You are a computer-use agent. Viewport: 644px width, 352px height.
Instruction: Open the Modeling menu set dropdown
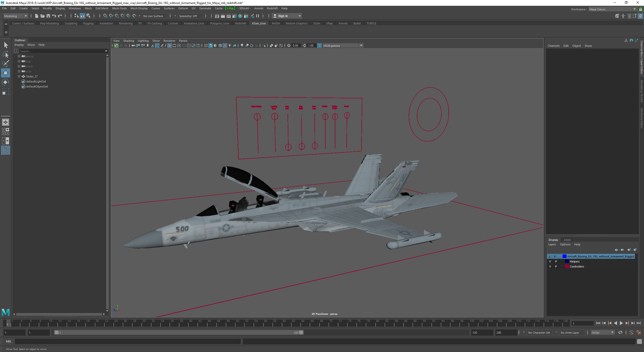tap(16, 16)
